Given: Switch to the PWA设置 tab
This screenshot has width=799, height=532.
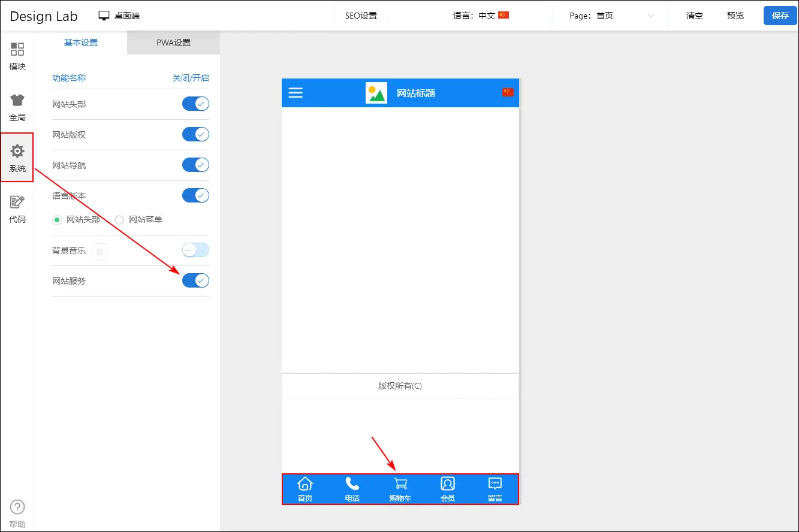Looking at the screenshot, I should (x=173, y=43).
